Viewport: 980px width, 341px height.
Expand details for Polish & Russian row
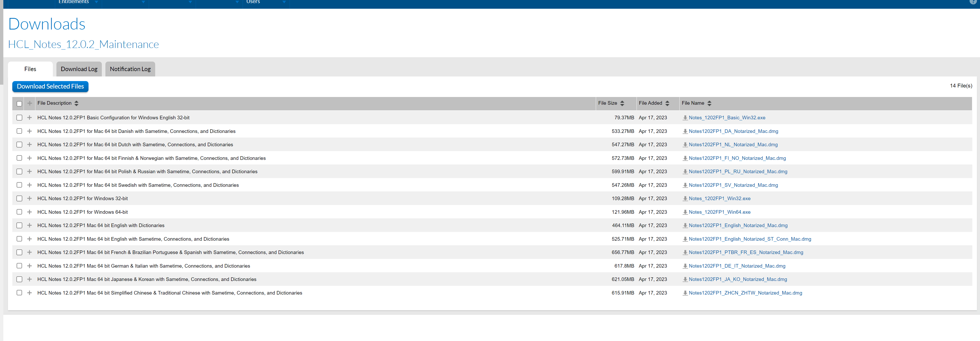coord(29,171)
